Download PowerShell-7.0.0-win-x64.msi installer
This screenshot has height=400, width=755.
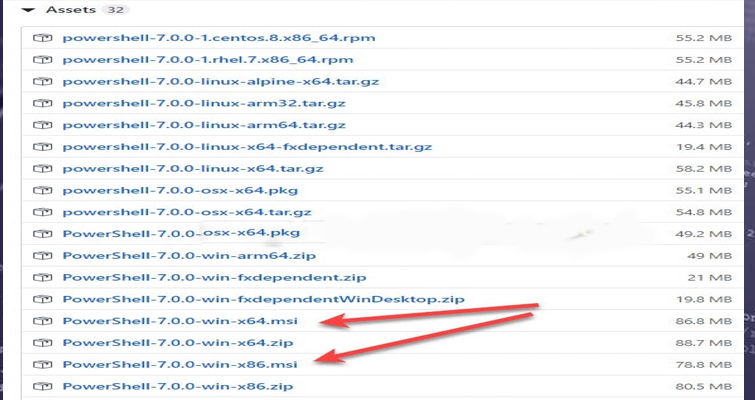[180, 321]
